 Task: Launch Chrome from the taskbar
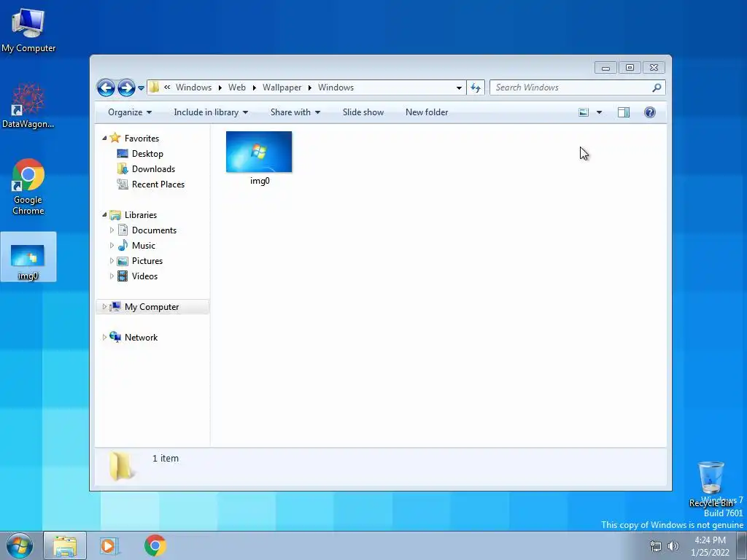tap(155, 545)
